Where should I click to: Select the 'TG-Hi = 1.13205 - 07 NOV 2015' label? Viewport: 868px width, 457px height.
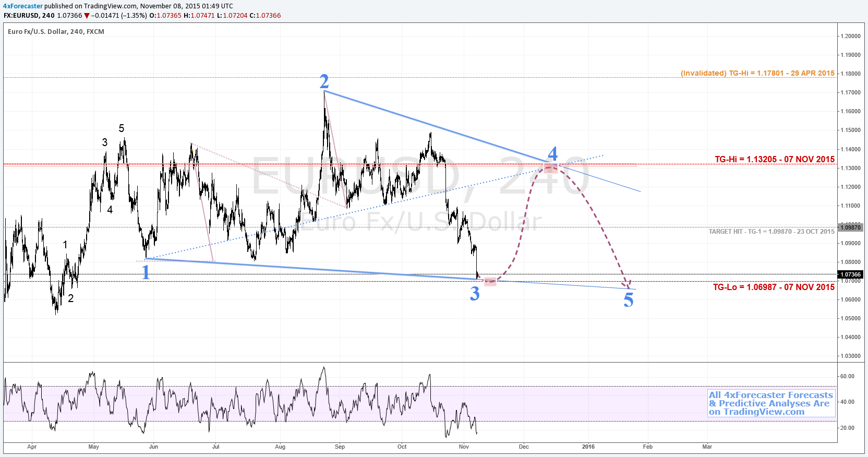[775, 159]
